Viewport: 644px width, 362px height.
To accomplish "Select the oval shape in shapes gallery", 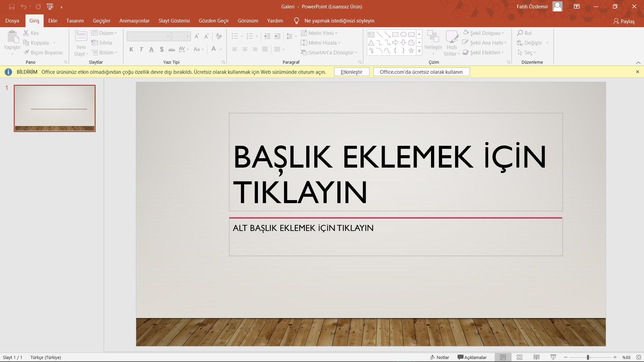I will click(404, 35).
